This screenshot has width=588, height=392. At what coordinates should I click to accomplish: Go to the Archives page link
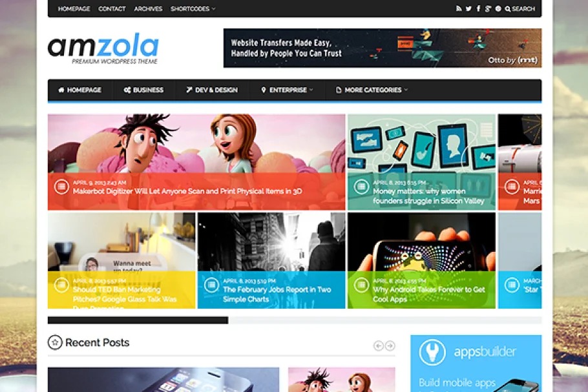(x=148, y=8)
